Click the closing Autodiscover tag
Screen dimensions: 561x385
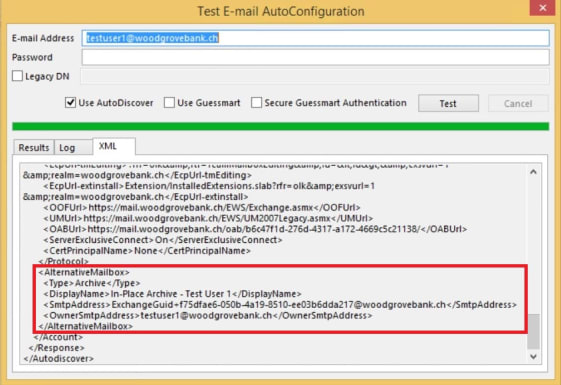coord(59,359)
